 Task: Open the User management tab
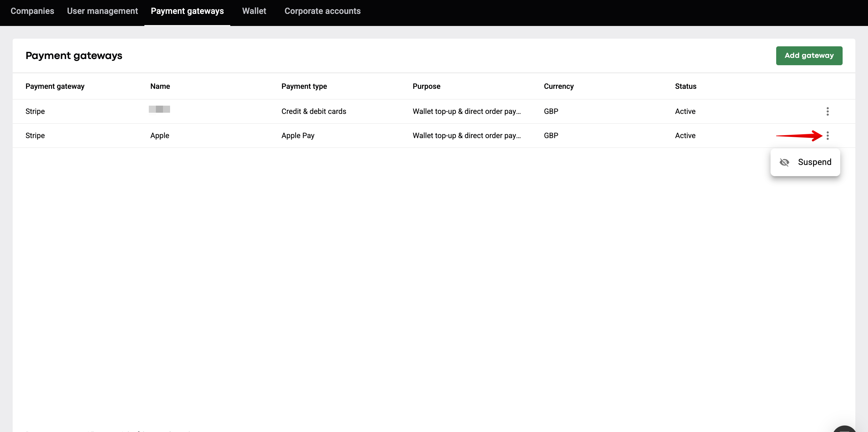coord(102,11)
